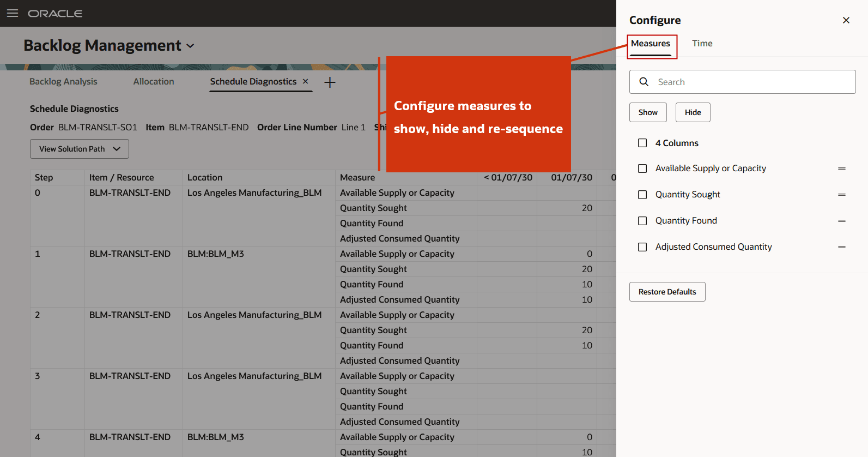Click BLM-TRANSLT-END in step 0 row
Screen dimensions: 868x457
point(130,193)
